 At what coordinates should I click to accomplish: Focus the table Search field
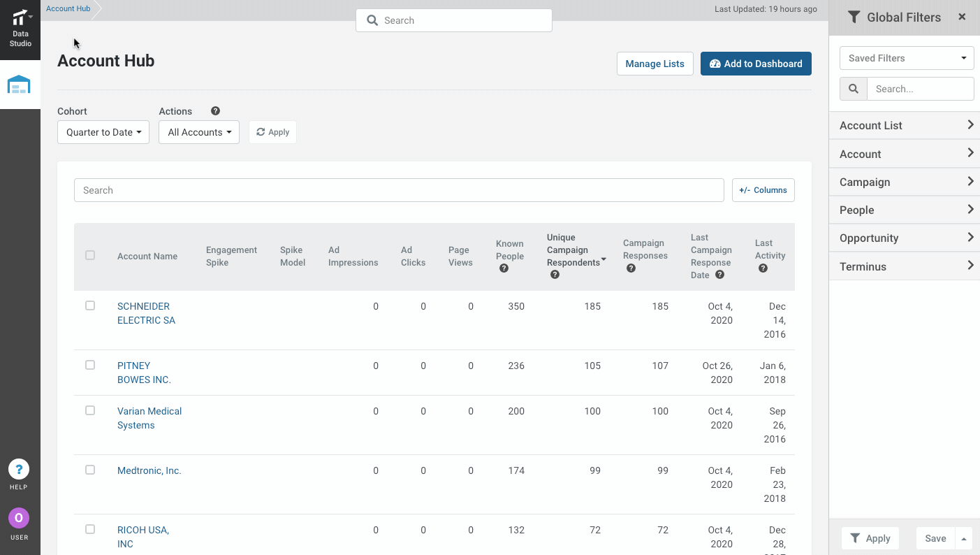point(399,190)
